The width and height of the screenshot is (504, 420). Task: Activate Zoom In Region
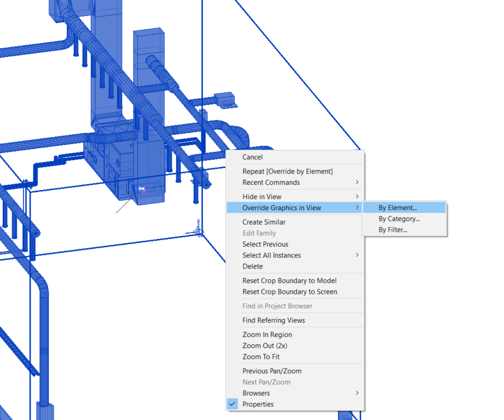[267, 334]
